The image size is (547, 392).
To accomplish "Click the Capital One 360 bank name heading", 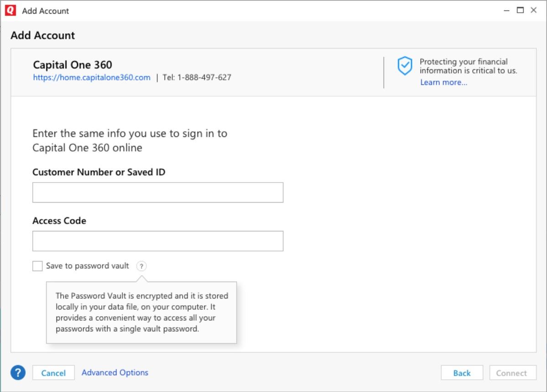I will pos(73,65).
